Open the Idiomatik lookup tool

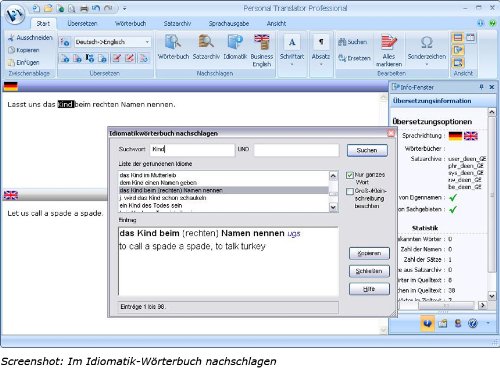[x=235, y=47]
